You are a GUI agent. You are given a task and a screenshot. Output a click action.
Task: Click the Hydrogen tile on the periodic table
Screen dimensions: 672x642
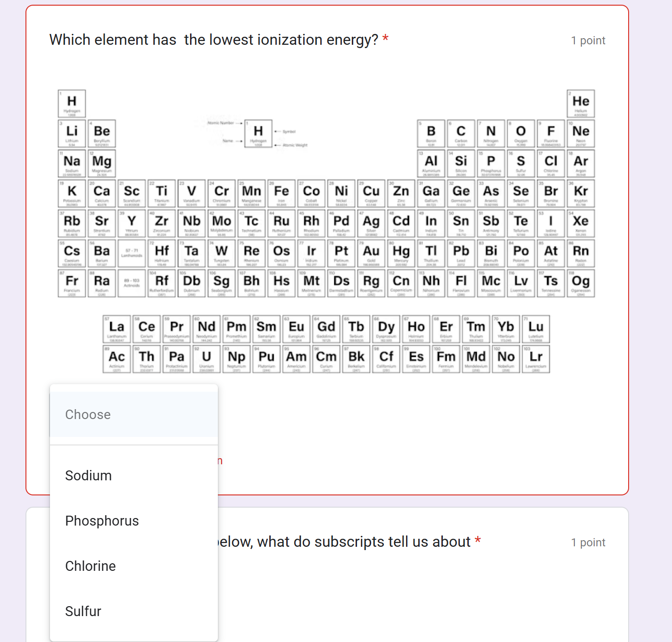pos(72,103)
